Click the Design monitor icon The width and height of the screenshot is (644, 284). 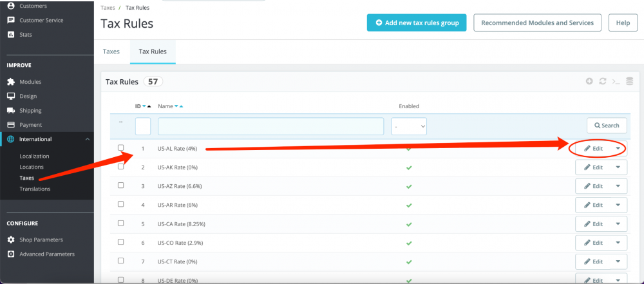tap(11, 96)
